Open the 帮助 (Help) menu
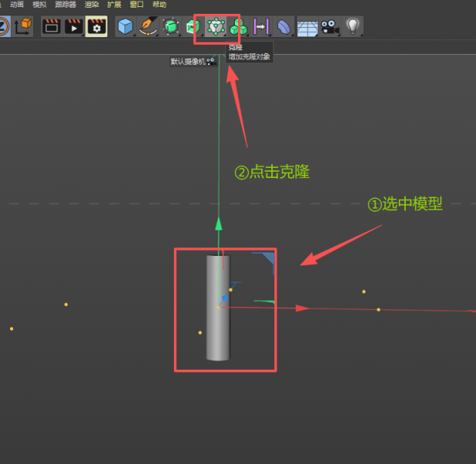 pyautogui.click(x=159, y=5)
